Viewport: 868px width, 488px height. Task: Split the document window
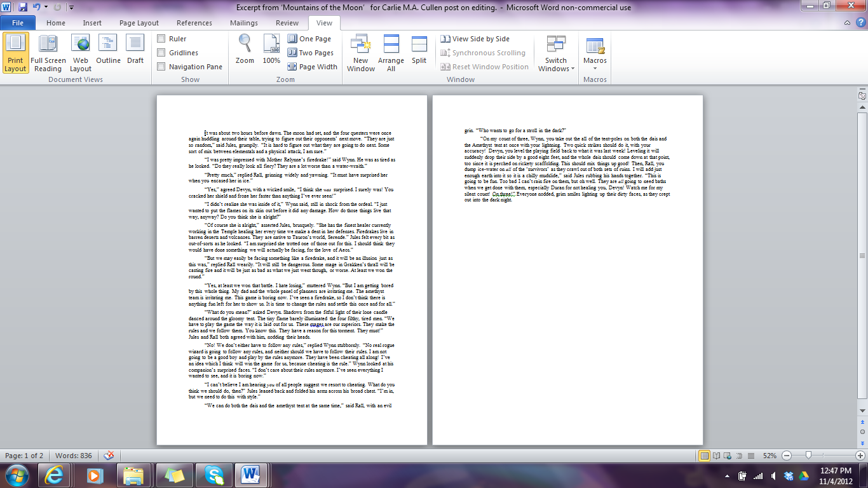419,50
